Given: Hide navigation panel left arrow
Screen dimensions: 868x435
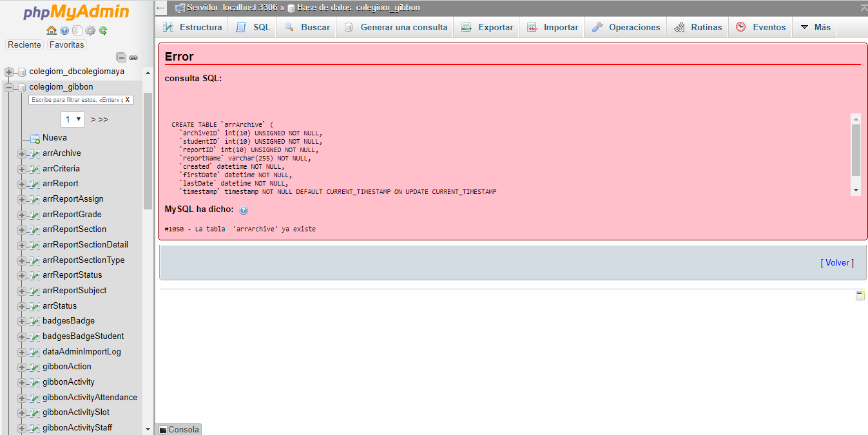Looking at the screenshot, I should (160, 8).
